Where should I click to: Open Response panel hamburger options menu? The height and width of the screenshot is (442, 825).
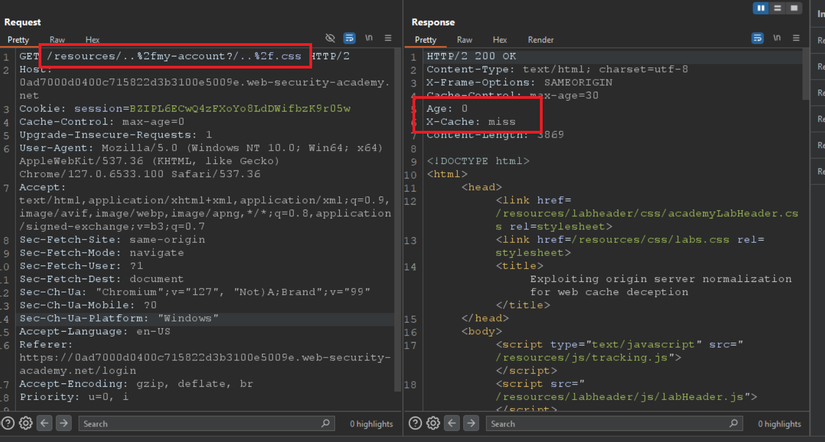point(796,38)
